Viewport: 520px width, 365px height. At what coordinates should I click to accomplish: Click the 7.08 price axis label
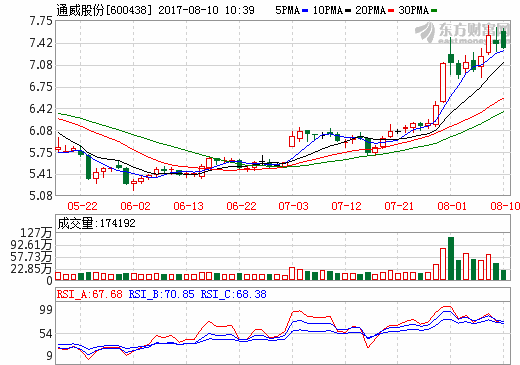pos(41,65)
